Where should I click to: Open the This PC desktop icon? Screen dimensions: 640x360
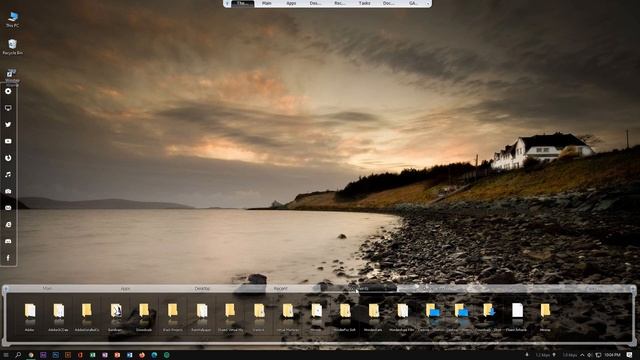tap(12, 19)
